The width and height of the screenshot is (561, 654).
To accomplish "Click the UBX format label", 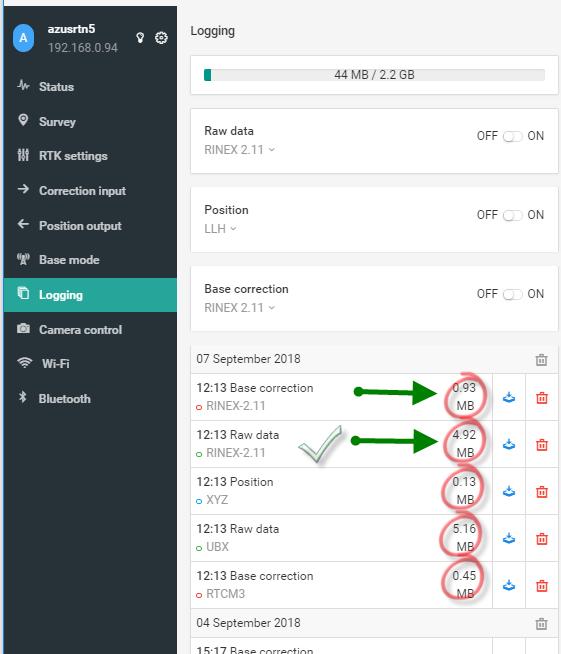I will (217, 547).
